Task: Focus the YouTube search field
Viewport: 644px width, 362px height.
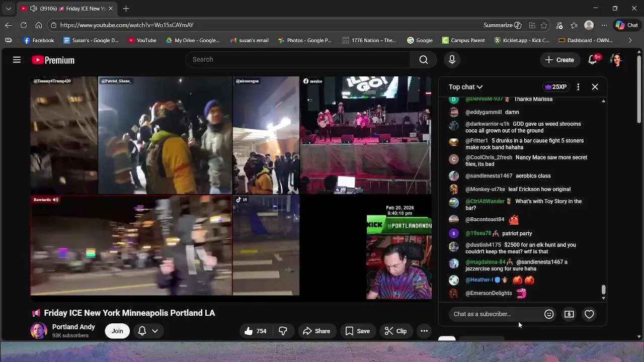Action: (298, 60)
